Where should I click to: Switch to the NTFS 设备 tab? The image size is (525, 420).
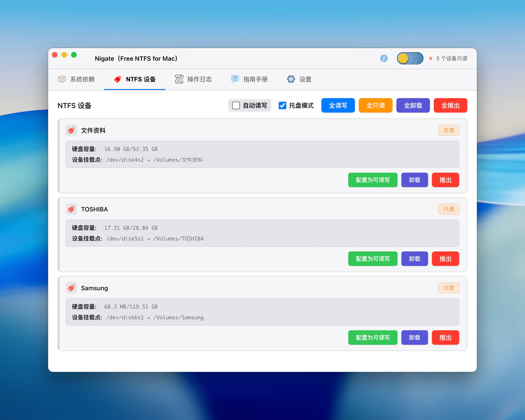(x=141, y=79)
